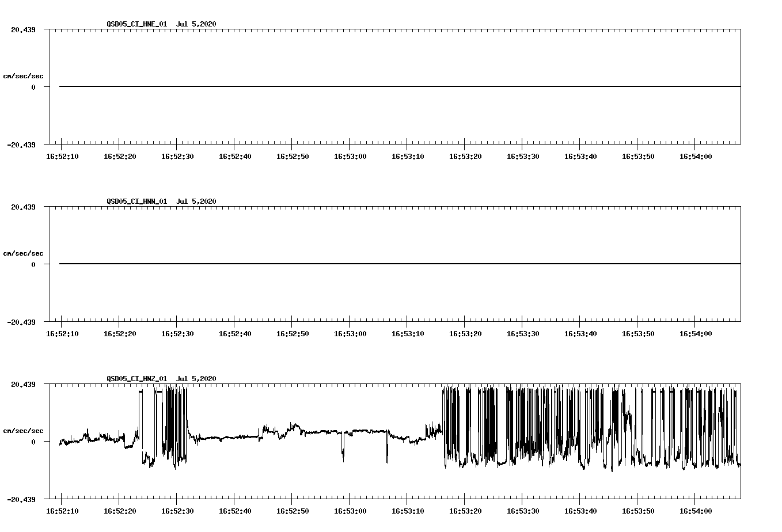Click the QSD05_CI_HNE_01 plot title

pos(161,24)
